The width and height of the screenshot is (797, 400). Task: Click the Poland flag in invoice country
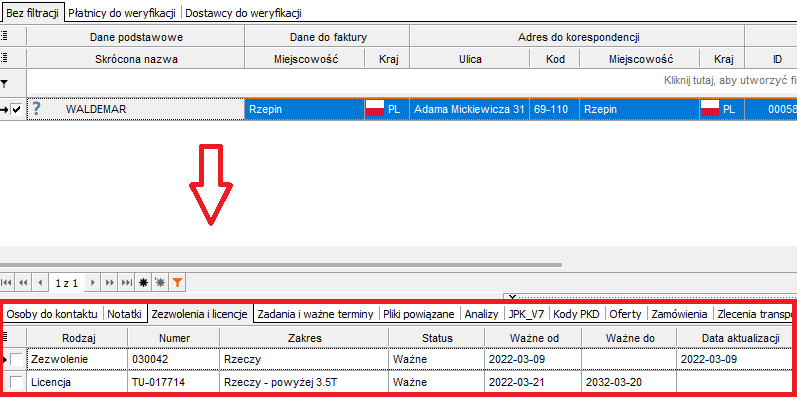375,108
